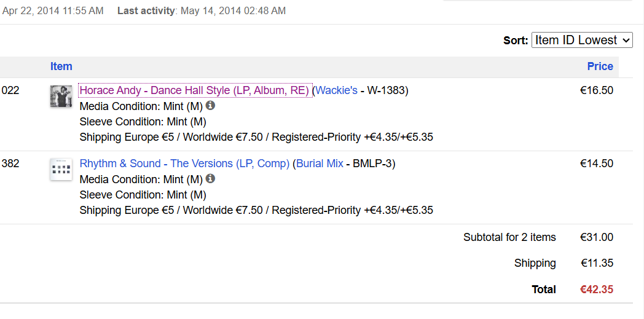Click the €16.50 price of Horace Andy
Viewport: 644px width, 319px height.
(x=597, y=90)
